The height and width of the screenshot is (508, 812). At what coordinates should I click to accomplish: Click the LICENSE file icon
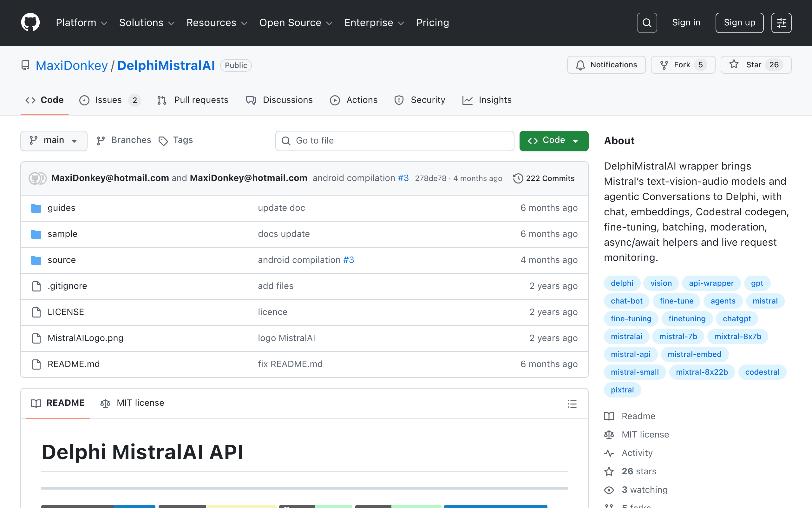[x=36, y=312]
